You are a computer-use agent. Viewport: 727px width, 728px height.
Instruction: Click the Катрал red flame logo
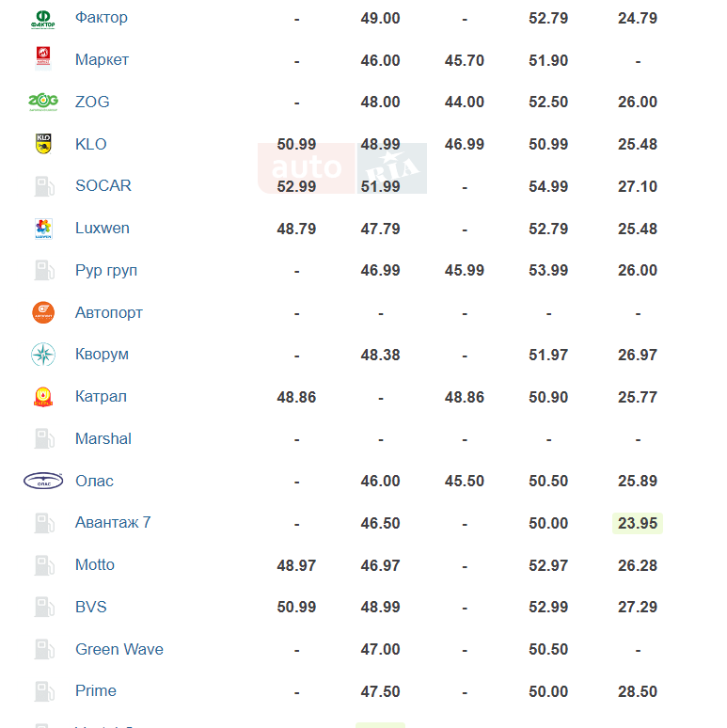pyautogui.click(x=43, y=397)
